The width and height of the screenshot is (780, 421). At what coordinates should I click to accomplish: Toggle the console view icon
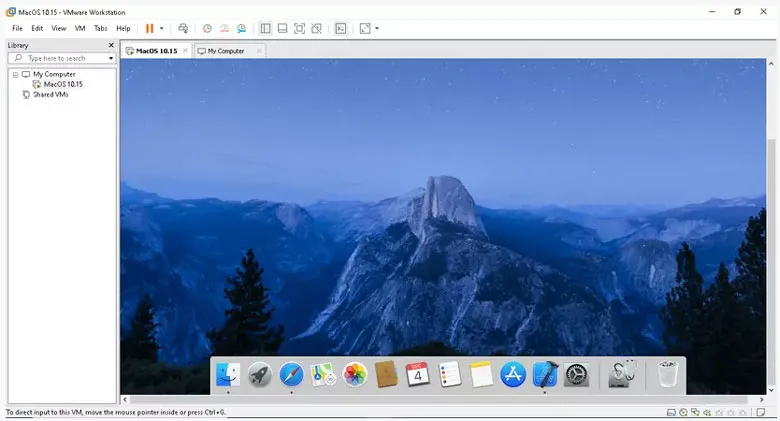tap(341, 28)
